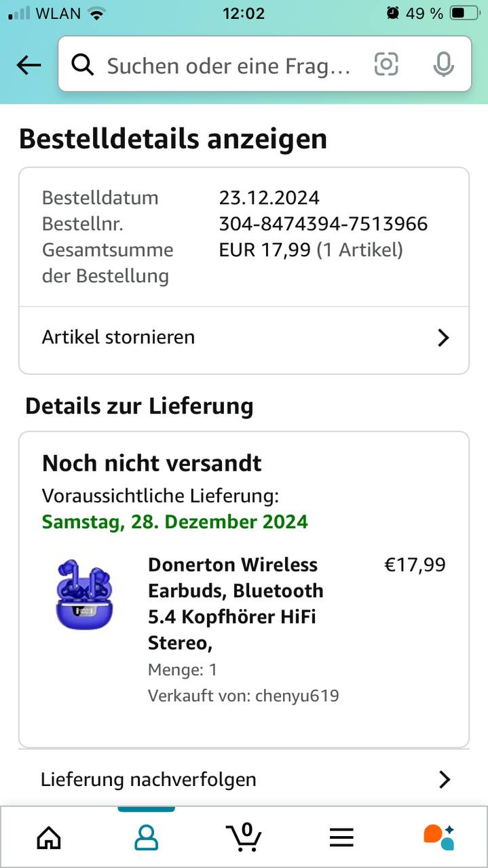The image size is (488, 868).
Task: Tap seller name chenyu619
Action: (x=297, y=696)
